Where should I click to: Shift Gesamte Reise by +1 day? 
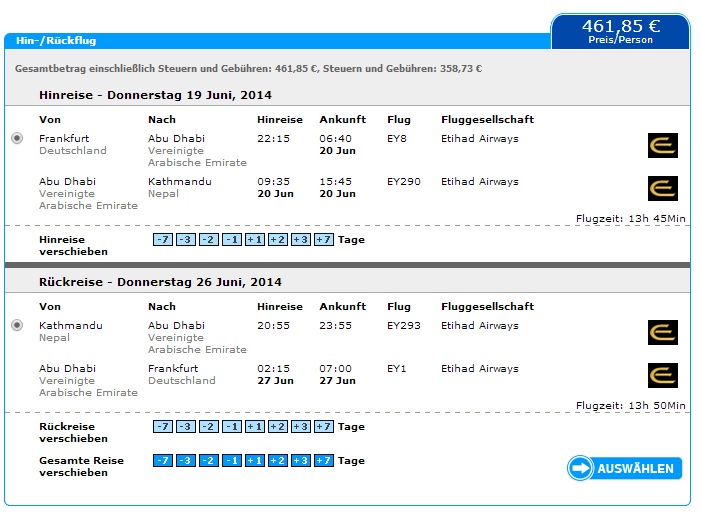tap(255, 461)
